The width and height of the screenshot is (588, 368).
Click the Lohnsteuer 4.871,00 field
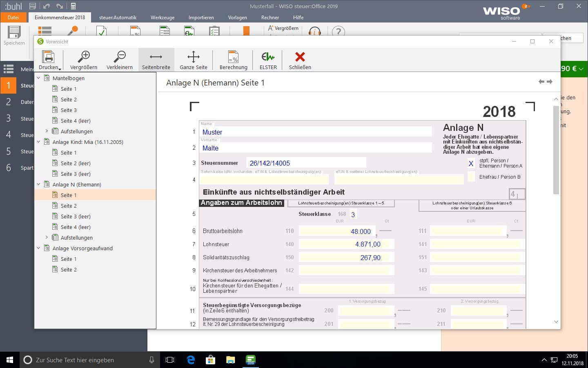[346, 244]
